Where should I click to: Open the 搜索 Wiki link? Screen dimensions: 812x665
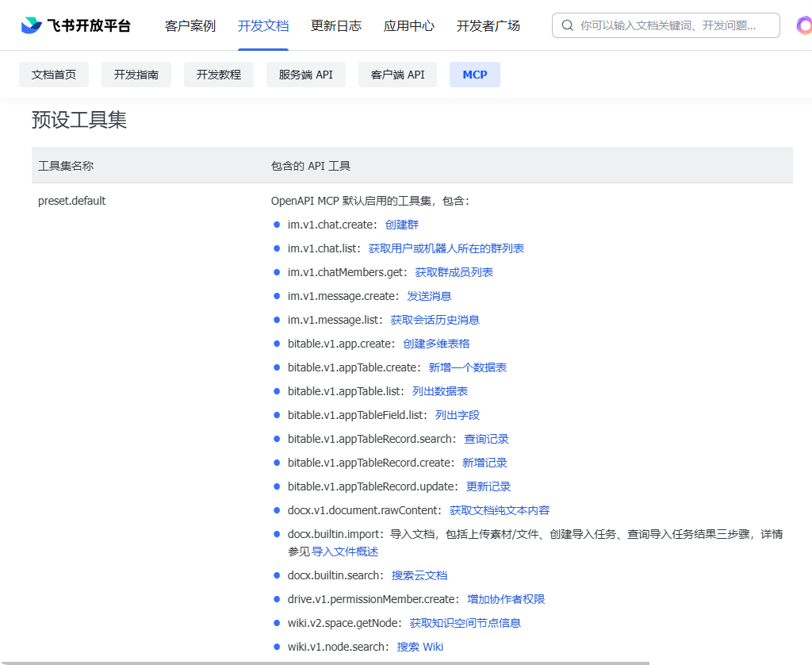coord(420,647)
